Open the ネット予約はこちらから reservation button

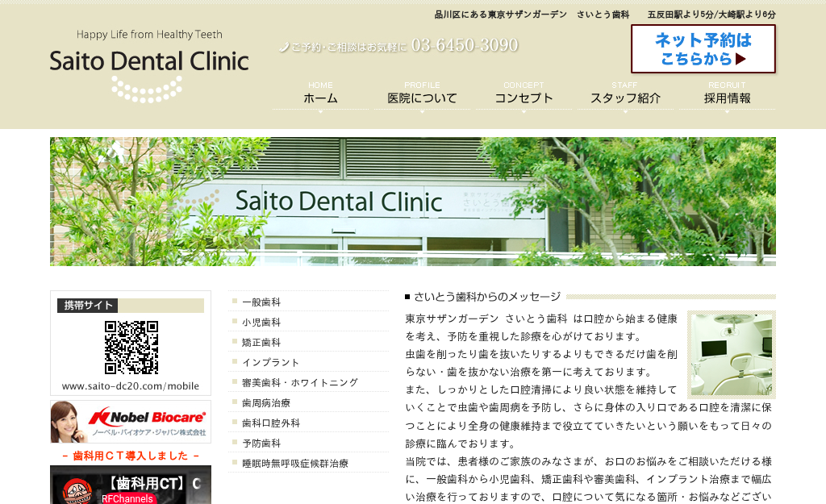click(703, 49)
